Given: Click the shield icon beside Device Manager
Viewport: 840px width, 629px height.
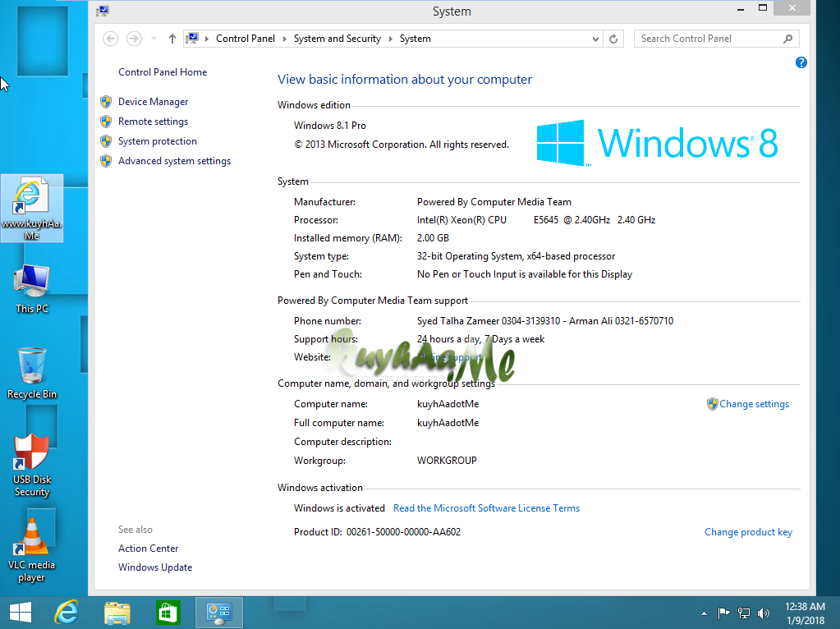Looking at the screenshot, I should pyautogui.click(x=106, y=101).
